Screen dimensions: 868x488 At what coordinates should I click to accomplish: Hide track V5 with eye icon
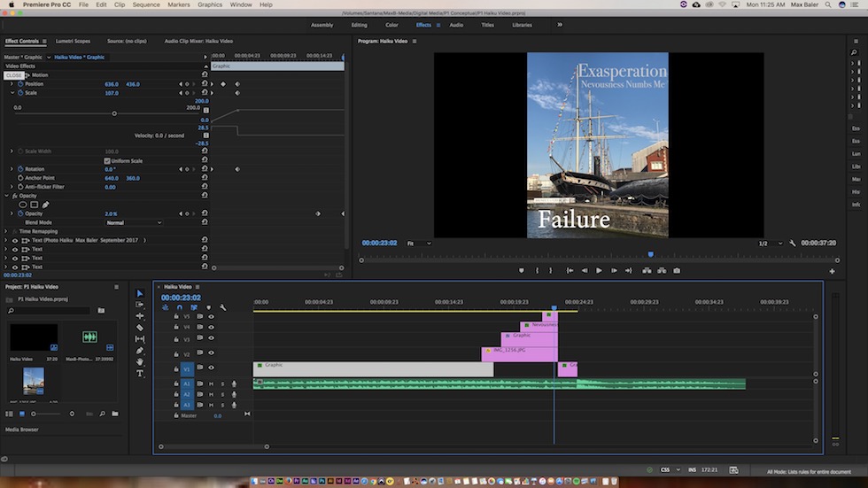click(x=211, y=316)
